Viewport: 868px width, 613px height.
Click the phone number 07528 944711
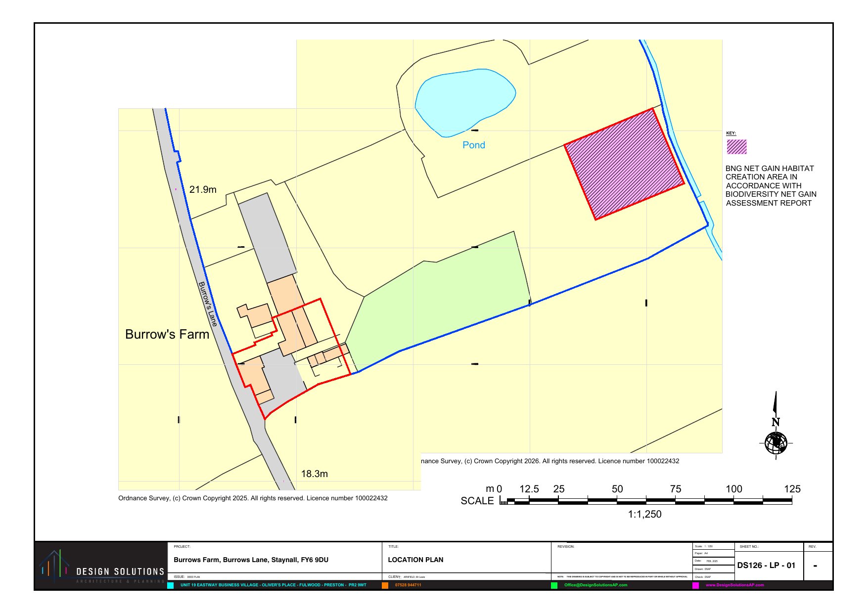pos(408,585)
